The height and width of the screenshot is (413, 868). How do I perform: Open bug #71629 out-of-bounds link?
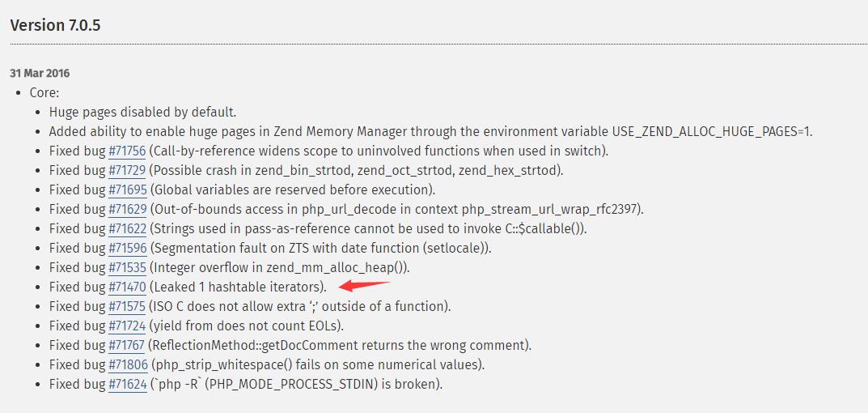pos(128,209)
